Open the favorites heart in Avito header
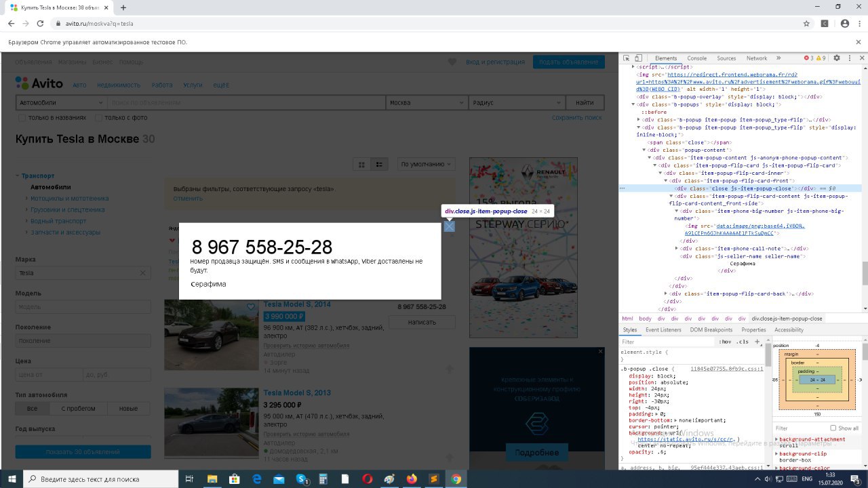The width and height of the screenshot is (868, 488). 452,62
